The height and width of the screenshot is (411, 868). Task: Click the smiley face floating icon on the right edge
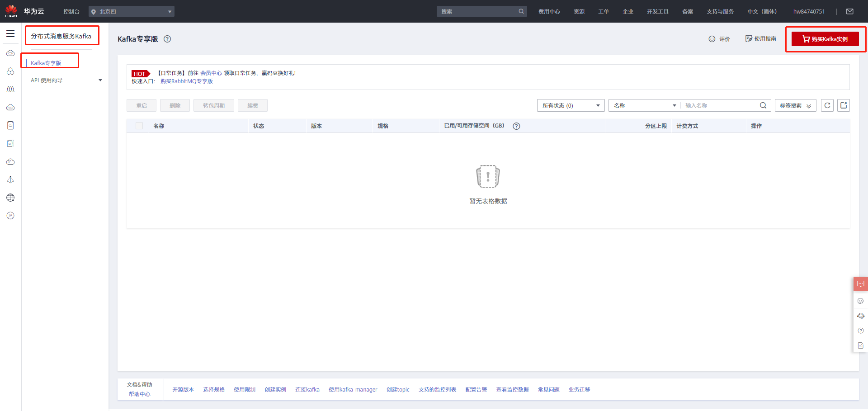click(x=861, y=301)
